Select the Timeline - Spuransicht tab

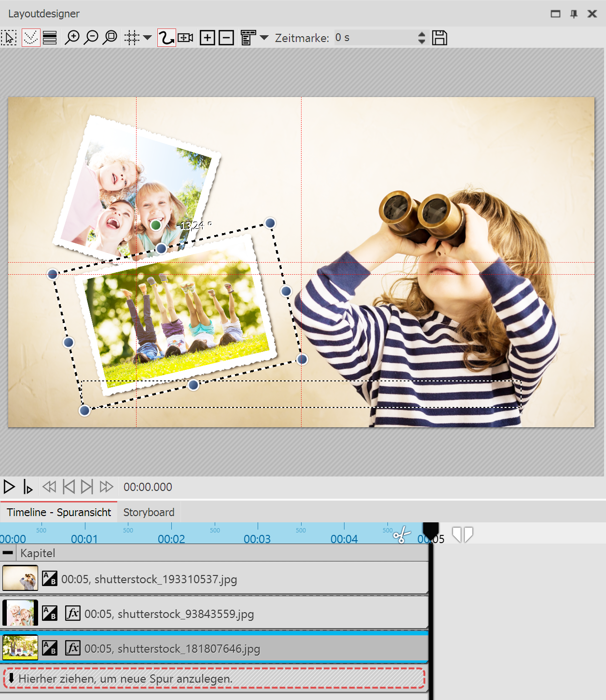(59, 512)
